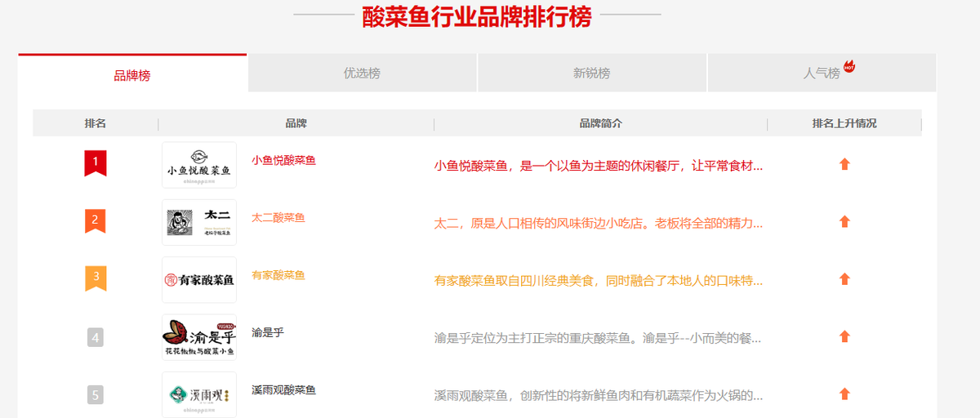Open the 小鱼悦酸菜鱼 brand name link
Image resolution: width=980 pixels, height=418 pixels.
283,160
